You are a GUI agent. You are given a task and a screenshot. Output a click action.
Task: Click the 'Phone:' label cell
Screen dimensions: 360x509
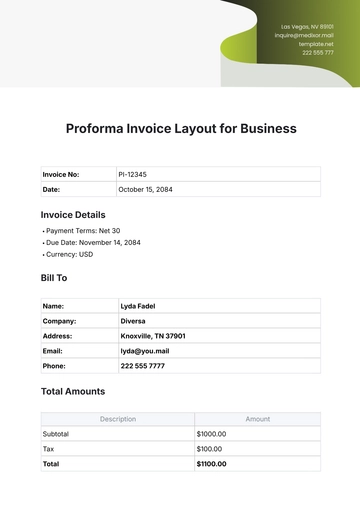pos(80,366)
